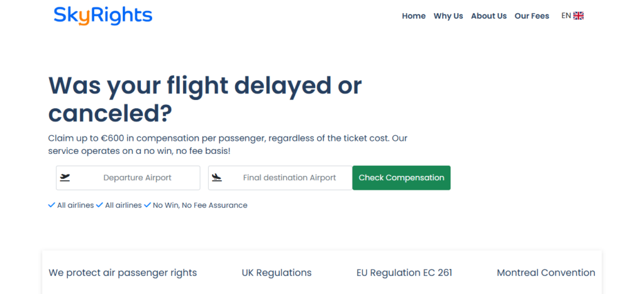This screenshot has width=644, height=294.
Task: Click the flight delayed or canceled headline
Action: pyautogui.click(x=205, y=99)
